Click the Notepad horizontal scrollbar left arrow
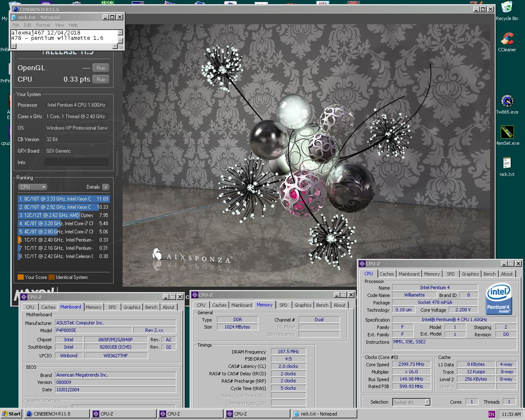Viewport: 525px width, 420px height. [x=14, y=46]
